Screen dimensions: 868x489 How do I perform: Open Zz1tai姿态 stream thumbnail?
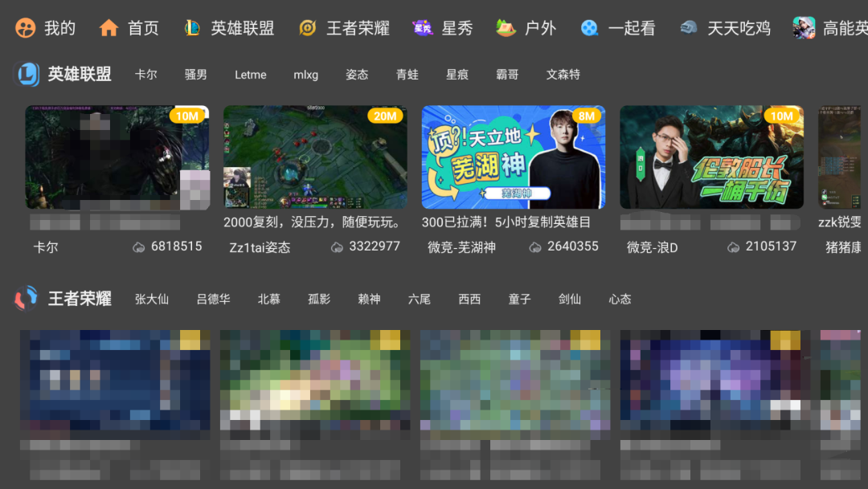tap(316, 157)
